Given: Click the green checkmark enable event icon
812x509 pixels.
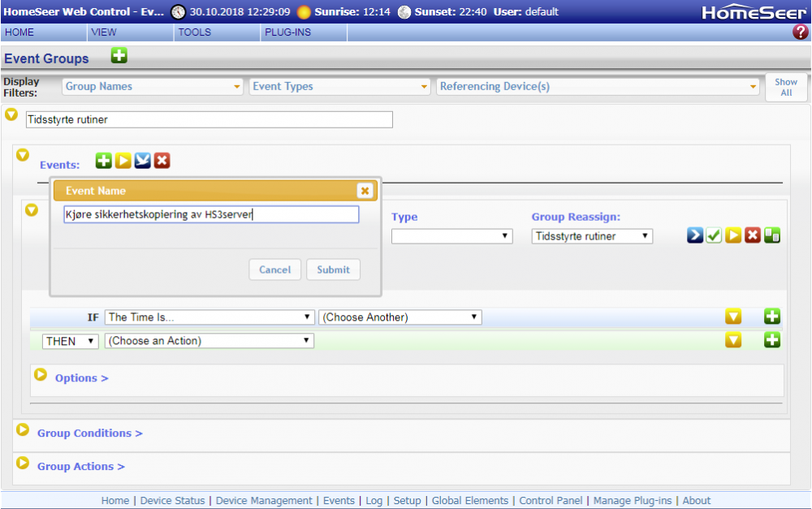Looking at the screenshot, I should pos(714,235).
